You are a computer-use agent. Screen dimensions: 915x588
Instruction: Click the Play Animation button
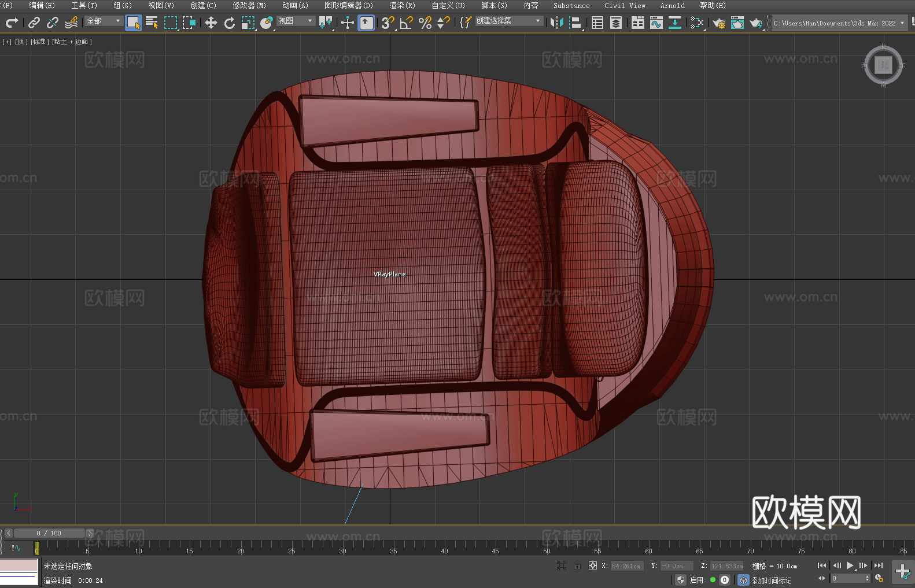[x=850, y=565]
